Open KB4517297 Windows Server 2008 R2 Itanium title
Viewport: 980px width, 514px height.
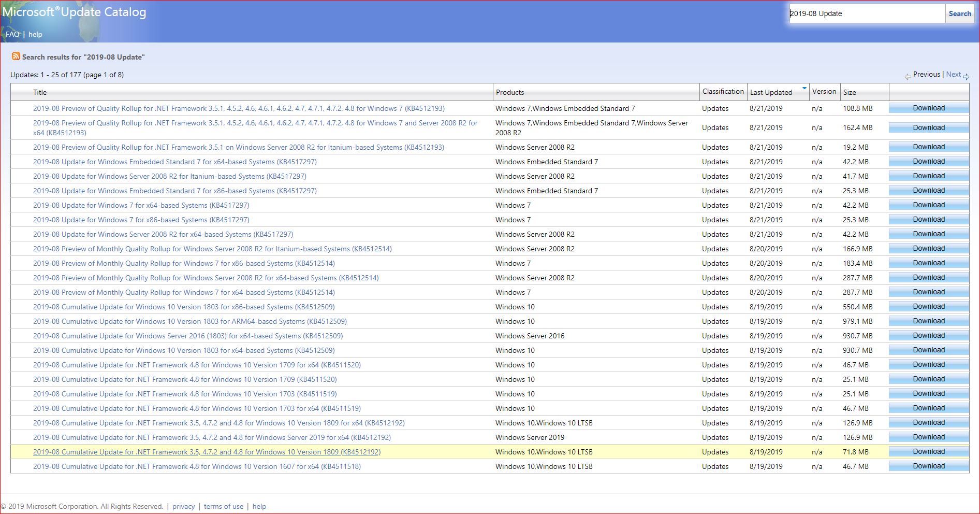pyautogui.click(x=170, y=176)
